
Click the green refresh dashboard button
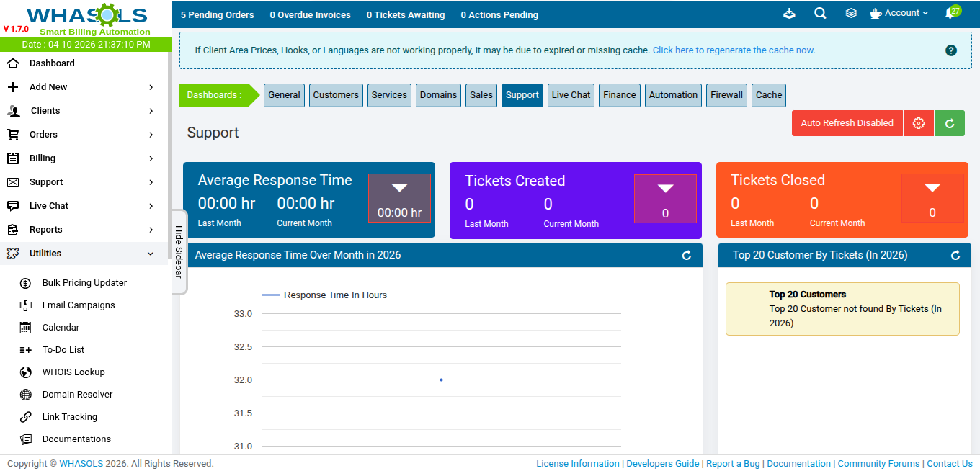[949, 123]
